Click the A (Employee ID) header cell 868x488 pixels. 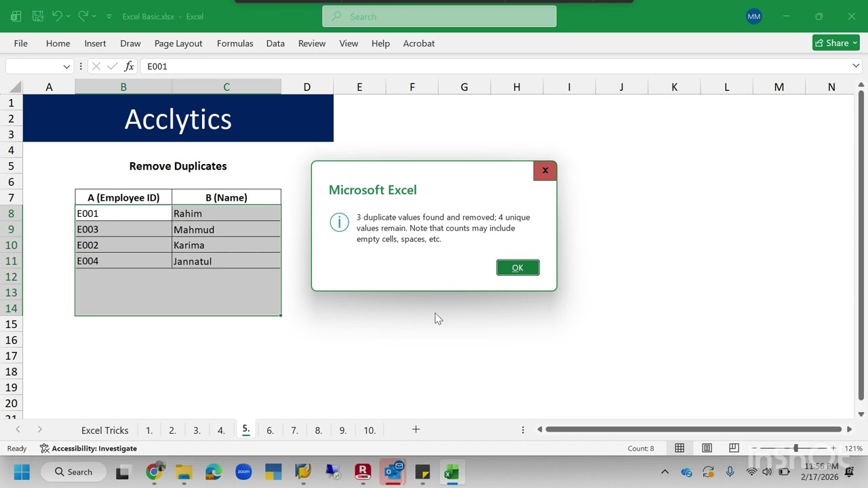(x=123, y=198)
